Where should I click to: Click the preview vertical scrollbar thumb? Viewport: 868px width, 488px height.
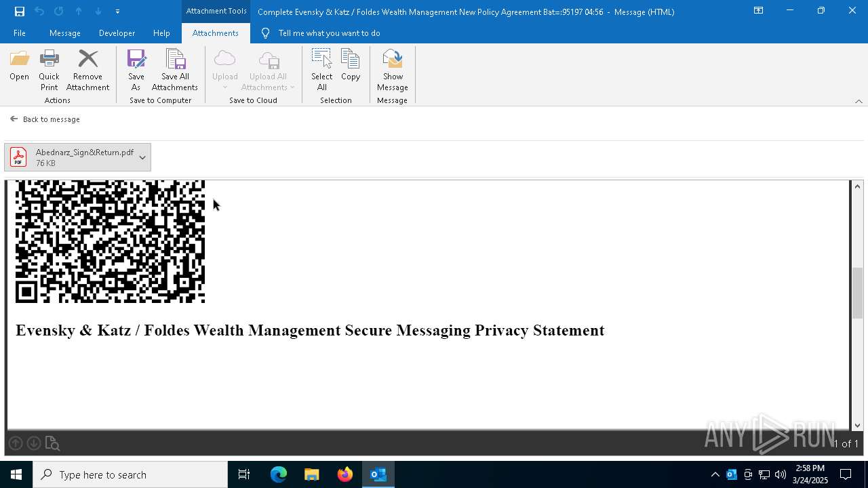(858, 293)
